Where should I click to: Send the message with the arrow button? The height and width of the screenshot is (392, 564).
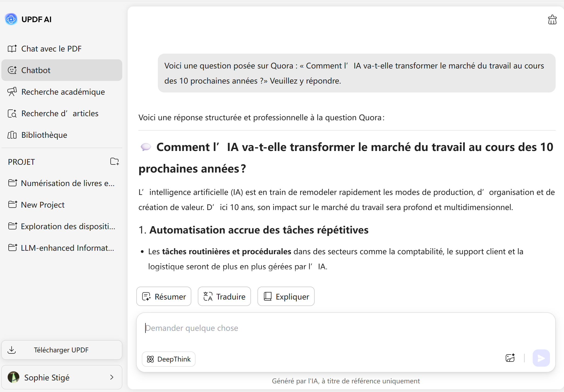pyautogui.click(x=541, y=358)
